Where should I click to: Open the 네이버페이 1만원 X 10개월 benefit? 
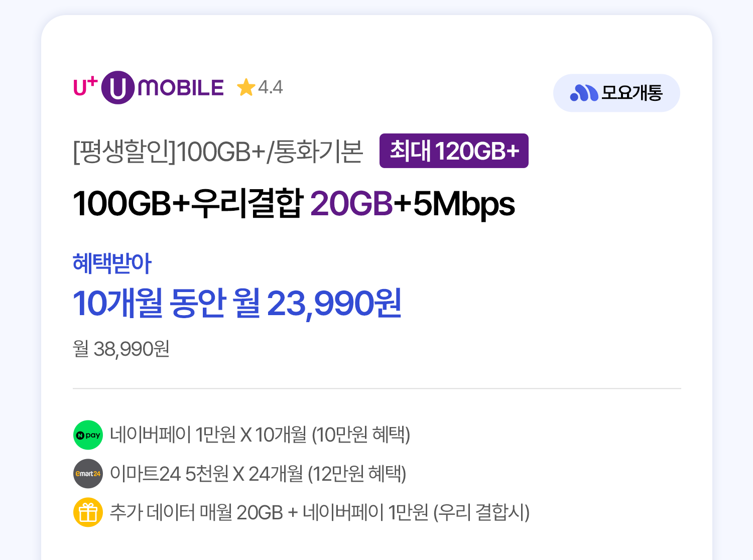[x=260, y=435]
